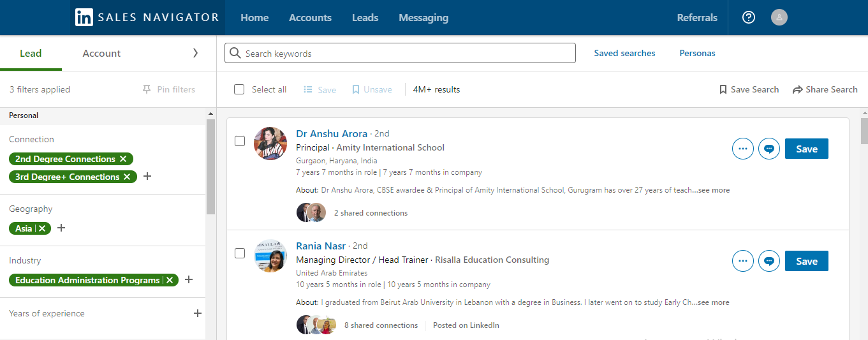Click the Unsave bookmark icon

pyautogui.click(x=356, y=89)
